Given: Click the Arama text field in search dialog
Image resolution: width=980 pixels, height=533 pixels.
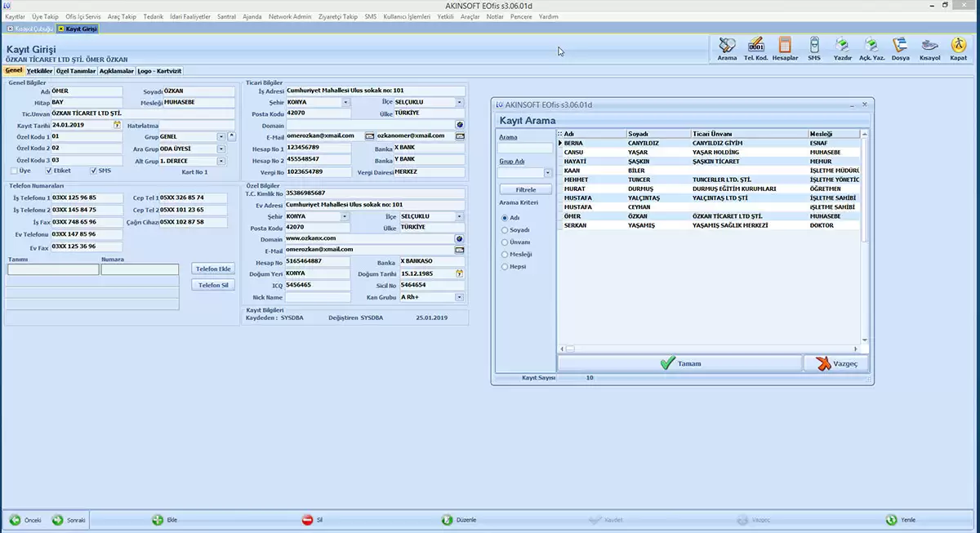Looking at the screenshot, I should [x=526, y=149].
